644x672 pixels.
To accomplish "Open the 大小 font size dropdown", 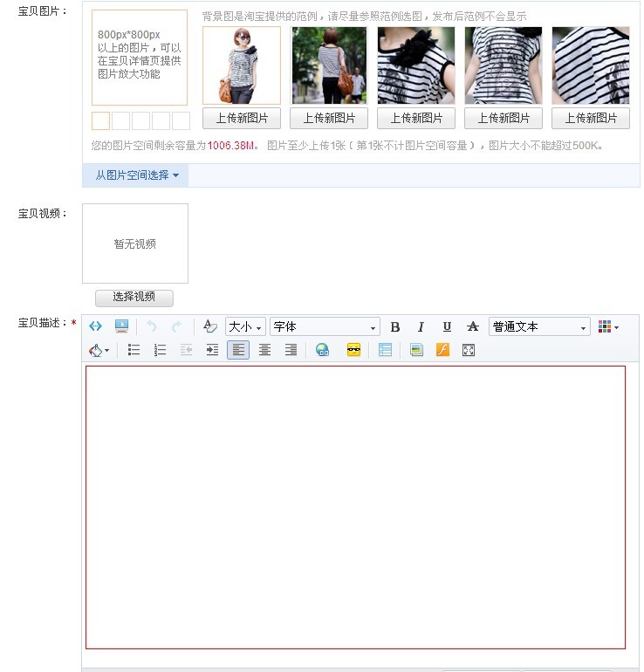I will click(x=245, y=327).
